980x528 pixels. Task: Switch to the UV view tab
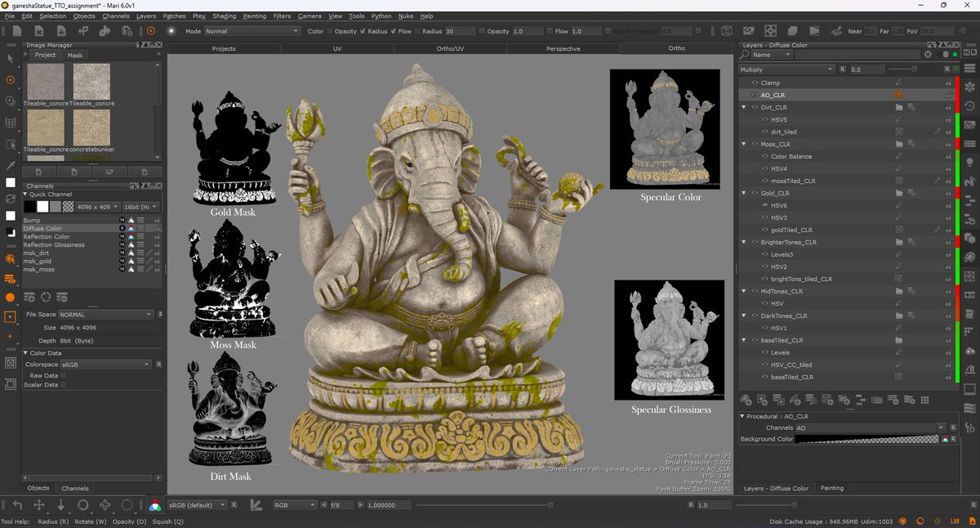[337, 48]
